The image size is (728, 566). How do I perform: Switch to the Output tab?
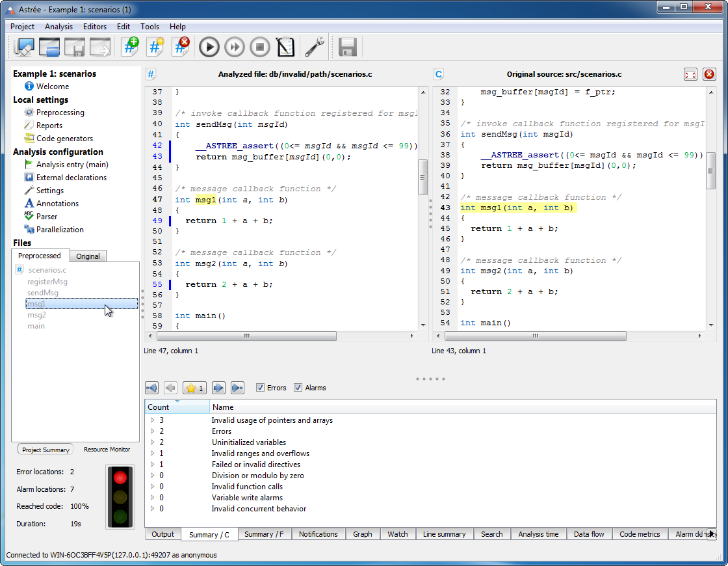162,534
